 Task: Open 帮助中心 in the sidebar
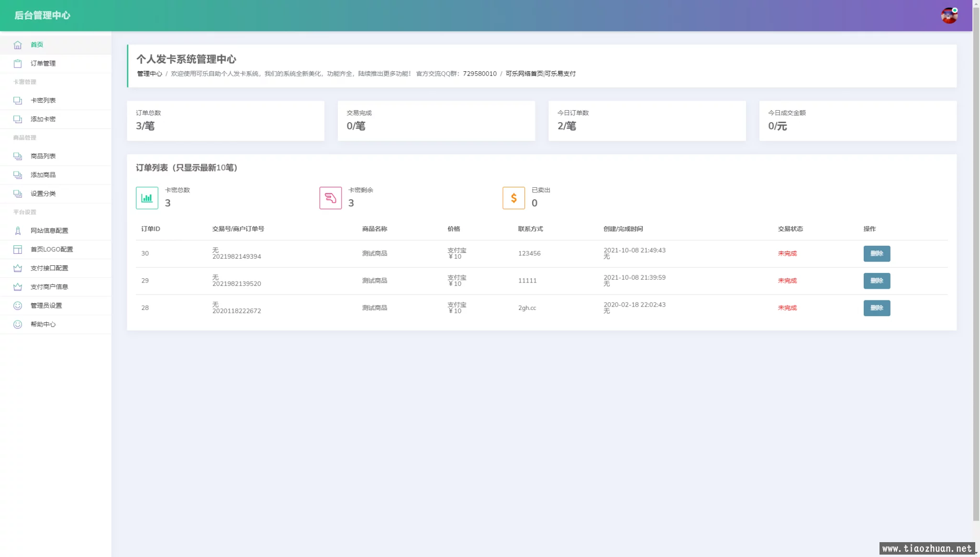point(56,324)
